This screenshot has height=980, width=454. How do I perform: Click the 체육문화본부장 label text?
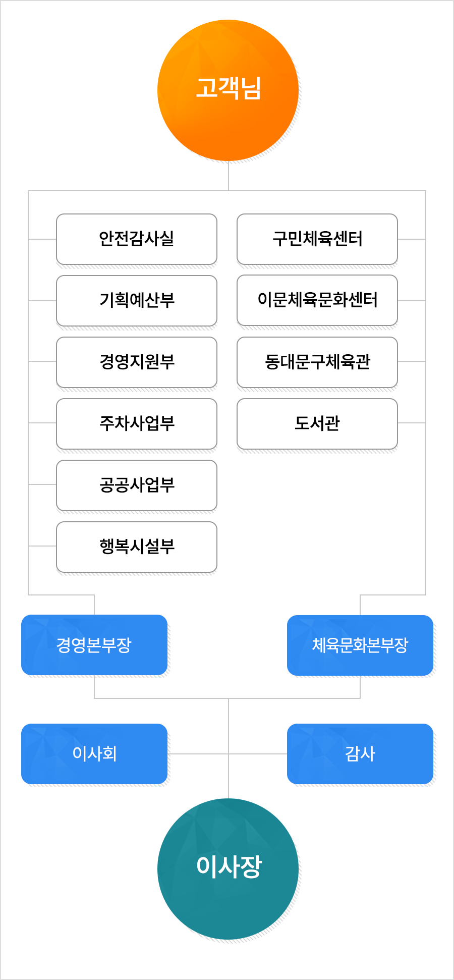360,645
